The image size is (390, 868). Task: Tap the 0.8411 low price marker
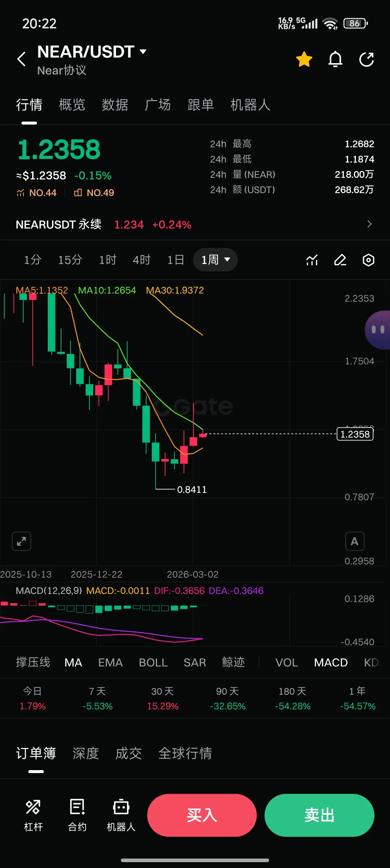pyautogui.click(x=192, y=489)
